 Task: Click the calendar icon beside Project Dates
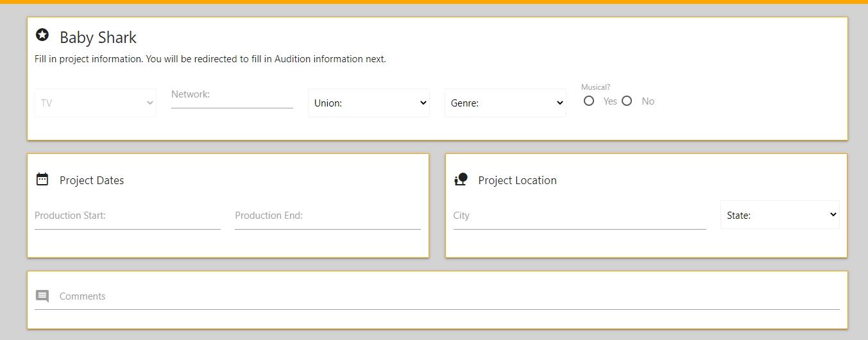click(x=42, y=179)
